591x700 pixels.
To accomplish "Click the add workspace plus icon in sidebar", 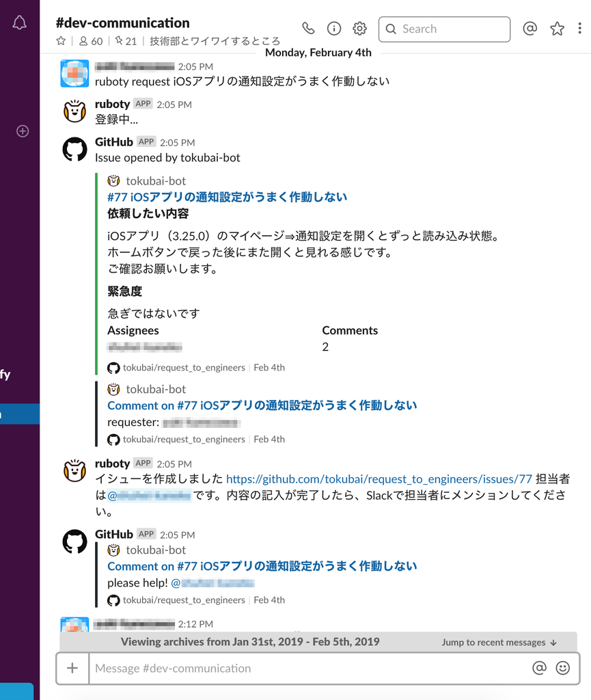I will (x=23, y=131).
